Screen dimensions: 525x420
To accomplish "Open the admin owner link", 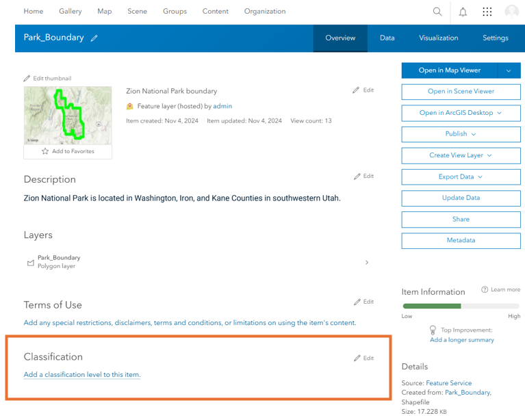I will pyautogui.click(x=222, y=106).
